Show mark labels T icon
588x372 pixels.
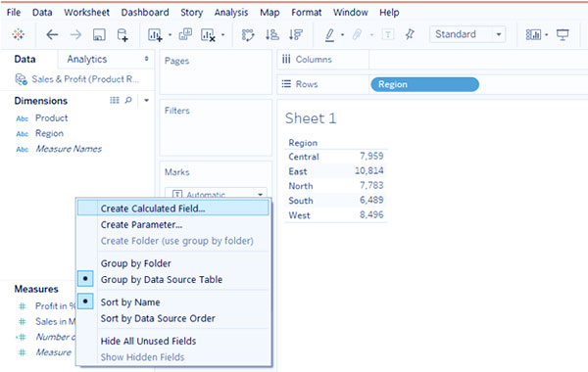[388, 35]
